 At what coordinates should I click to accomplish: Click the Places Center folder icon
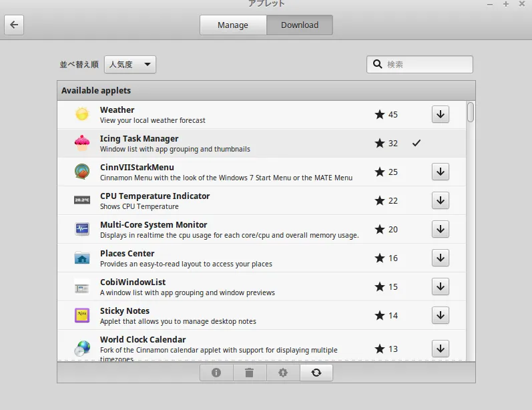82,258
